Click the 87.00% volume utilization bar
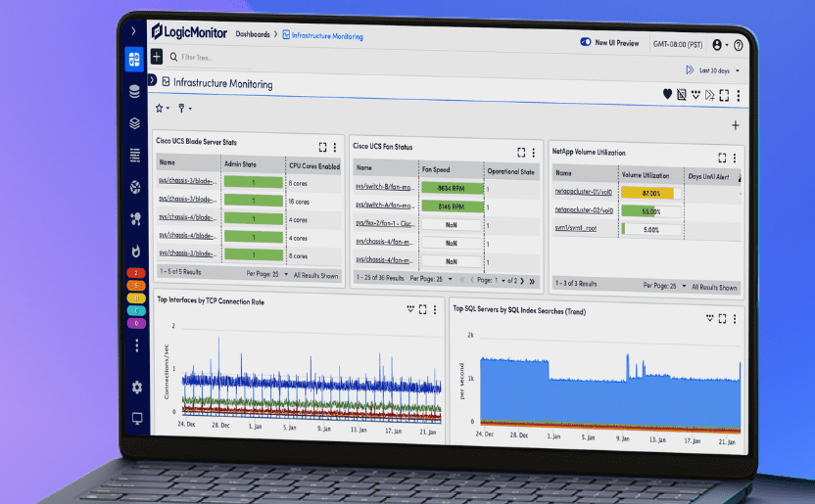The width and height of the screenshot is (815, 504). 650,193
